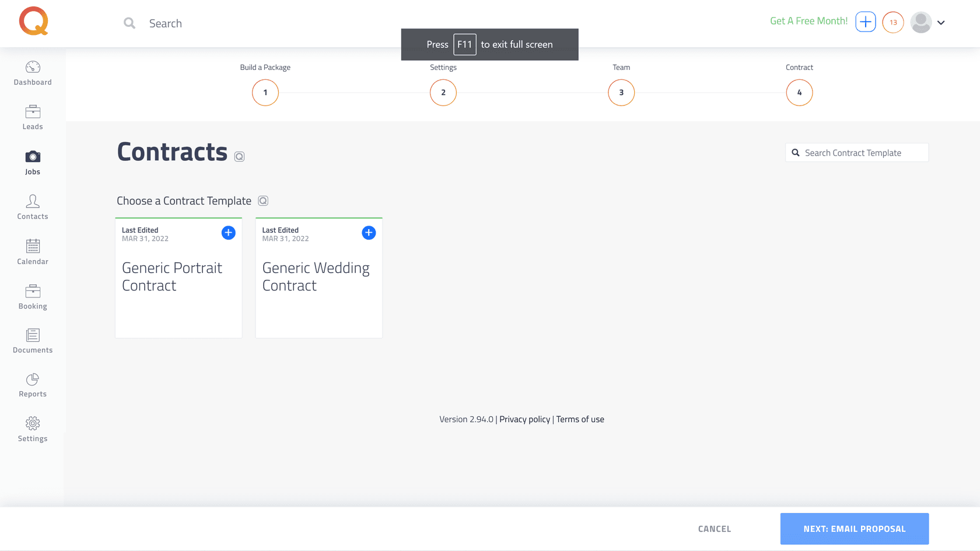This screenshot has height=551, width=980.
Task: Go to step 2 Settings
Action: [x=443, y=93]
